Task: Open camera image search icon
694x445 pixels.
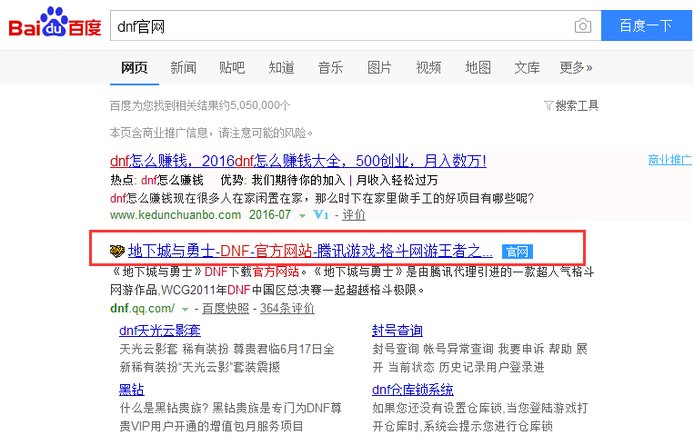Action: 583,25
